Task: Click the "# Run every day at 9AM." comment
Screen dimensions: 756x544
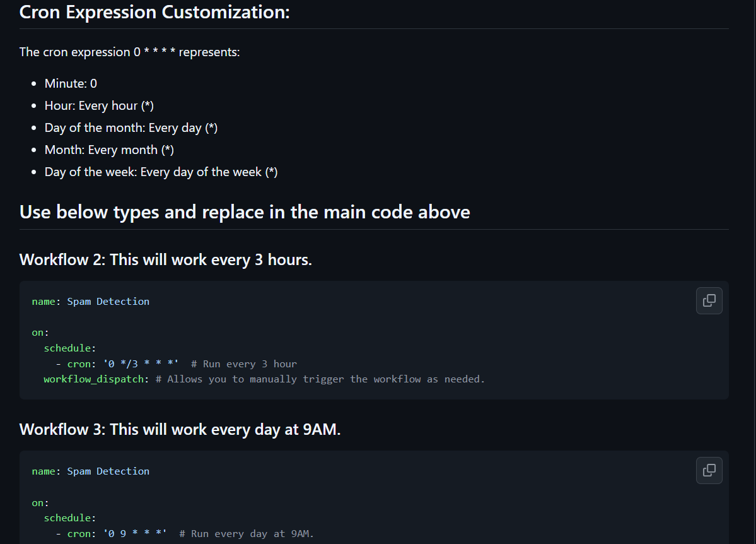Action: click(x=247, y=534)
